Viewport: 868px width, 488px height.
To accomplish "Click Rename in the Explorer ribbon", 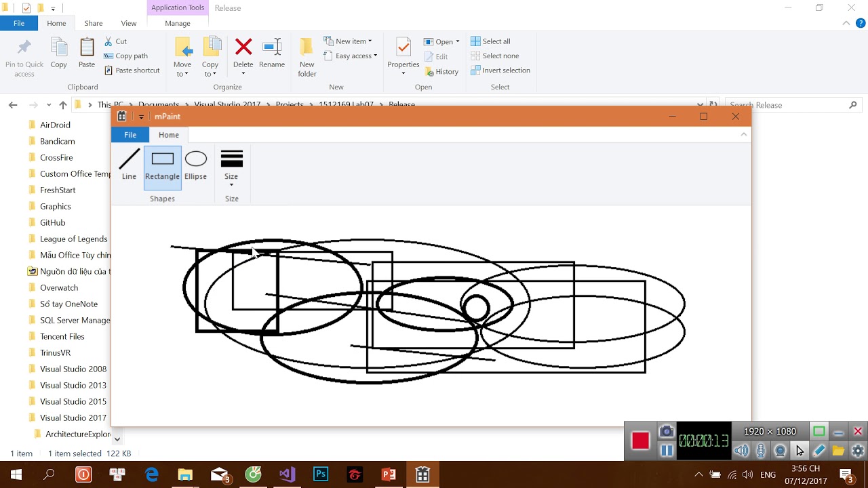I will tap(272, 53).
